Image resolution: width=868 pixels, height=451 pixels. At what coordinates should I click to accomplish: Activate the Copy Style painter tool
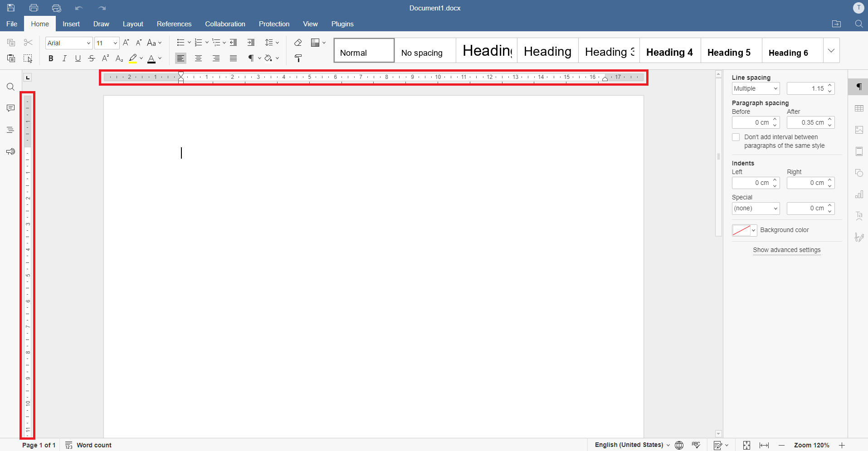pos(298,58)
